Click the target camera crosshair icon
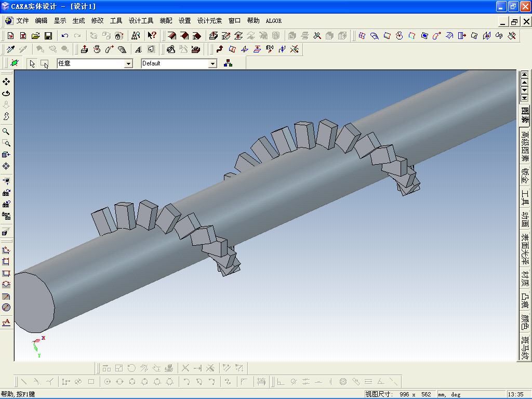This screenshot has width=532, height=399. tap(6, 166)
